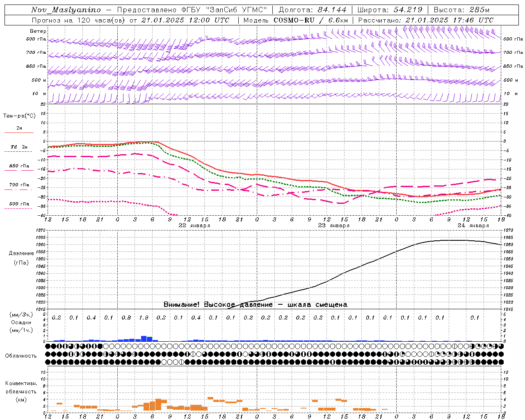Click the warning Внимание! Высокое давление
The height and width of the screenshot is (420, 525).
tap(218, 304)
